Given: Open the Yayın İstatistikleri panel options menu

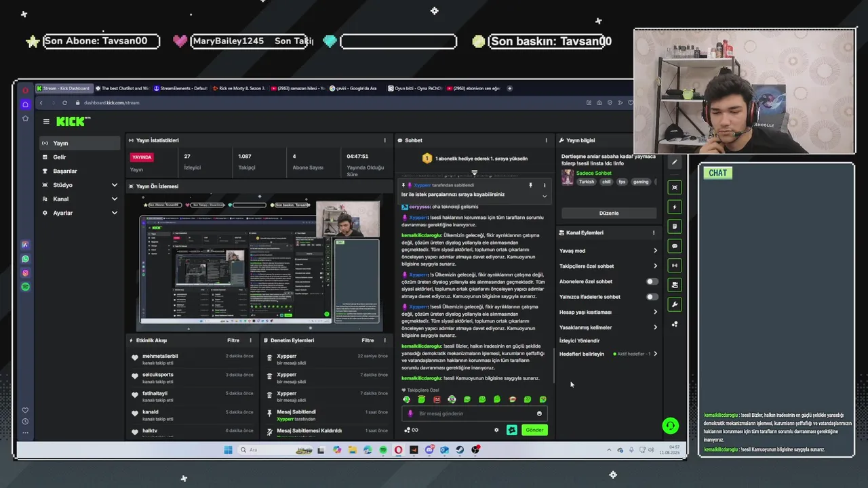Looking at the screenshot, I should [384, 140].
